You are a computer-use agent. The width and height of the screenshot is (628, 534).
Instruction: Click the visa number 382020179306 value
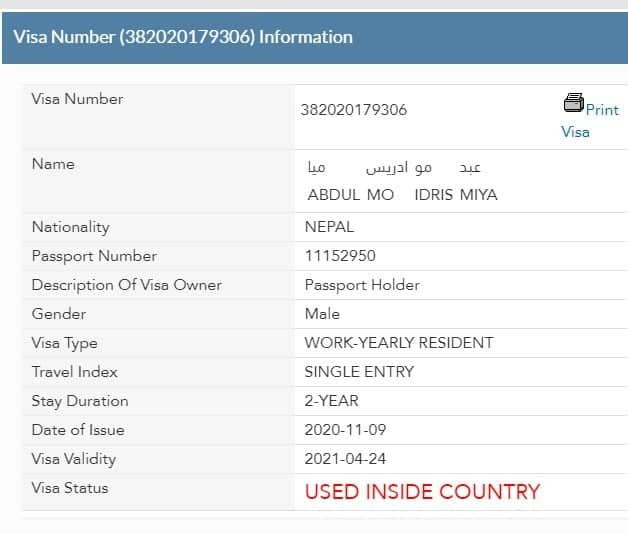click(x=354, y=110)
